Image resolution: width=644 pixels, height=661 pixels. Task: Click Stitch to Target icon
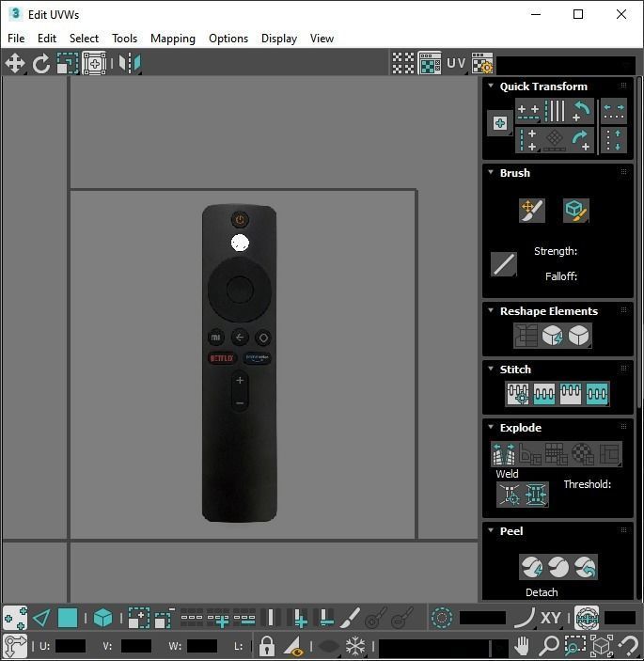click(x=518, y=394)
